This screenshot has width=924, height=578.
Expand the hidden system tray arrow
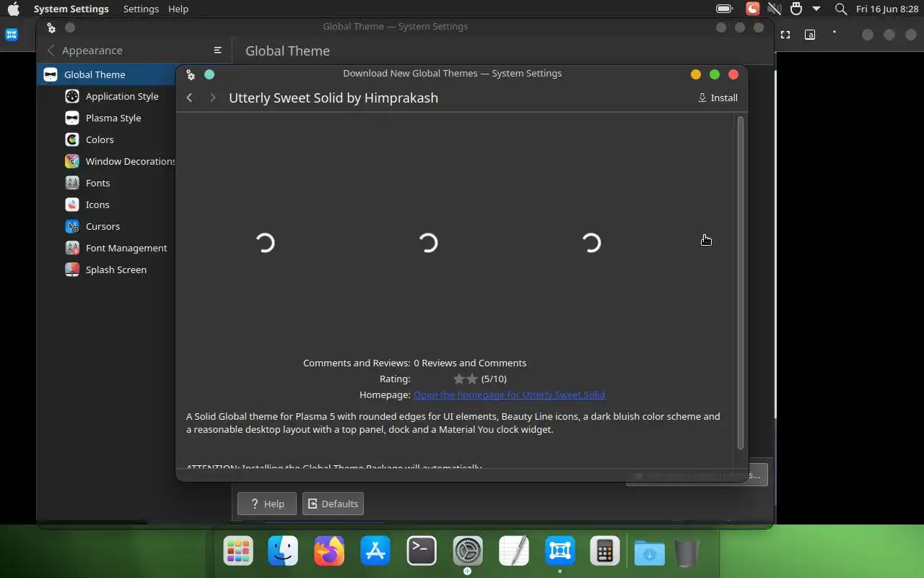tap(816, 9)
